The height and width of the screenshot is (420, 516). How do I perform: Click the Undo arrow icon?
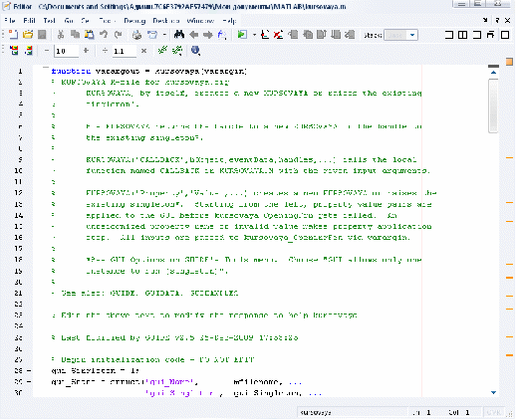coord(104,35)
